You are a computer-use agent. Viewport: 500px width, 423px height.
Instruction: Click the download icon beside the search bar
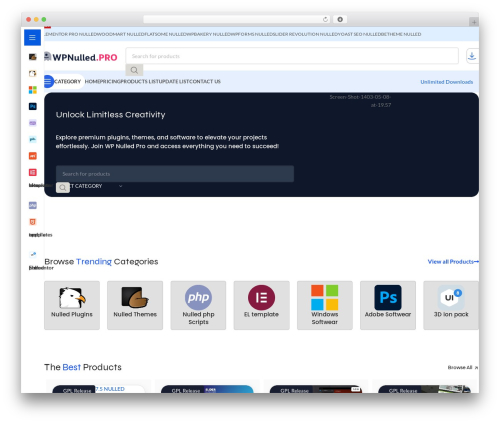point(472,56)
